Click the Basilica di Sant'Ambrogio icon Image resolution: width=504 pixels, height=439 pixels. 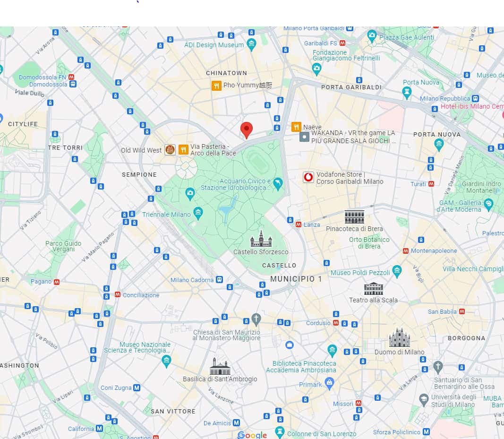(x=220, y=366)
